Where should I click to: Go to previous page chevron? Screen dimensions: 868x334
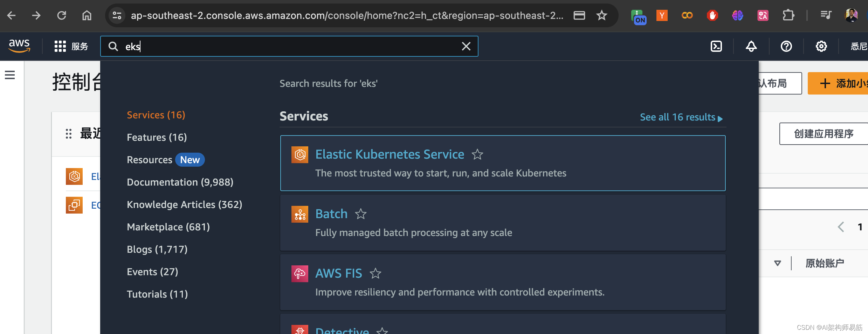[841, 227]
